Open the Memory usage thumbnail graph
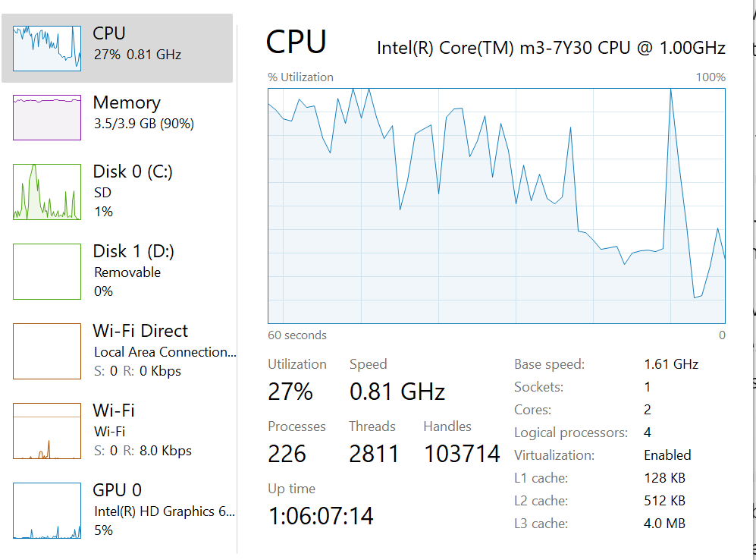 [x=46, y=118]
